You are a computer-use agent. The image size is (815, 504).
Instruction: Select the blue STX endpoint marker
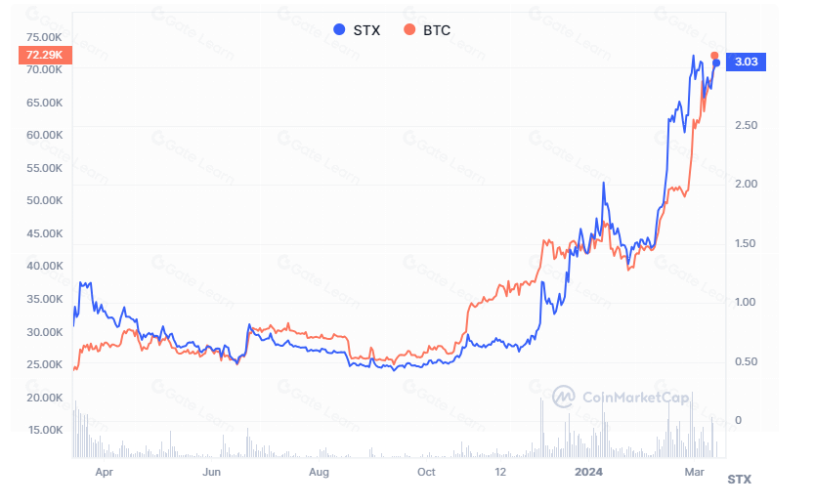[716, 63]
